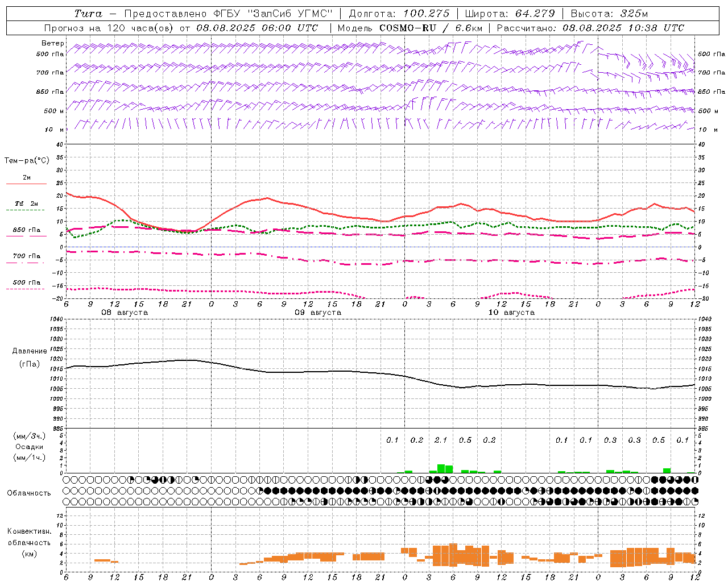Image resolution: width=728 pixels, height=582 pixels.
Task: Click the latitude value 'Широта: 64.279'
Action: coord(510,14)
